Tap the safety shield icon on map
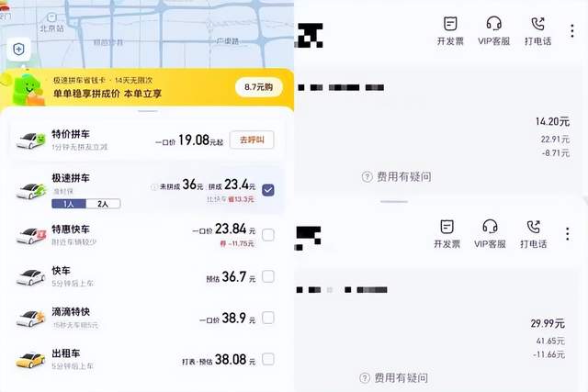588x392 pixels. point(18,49)
